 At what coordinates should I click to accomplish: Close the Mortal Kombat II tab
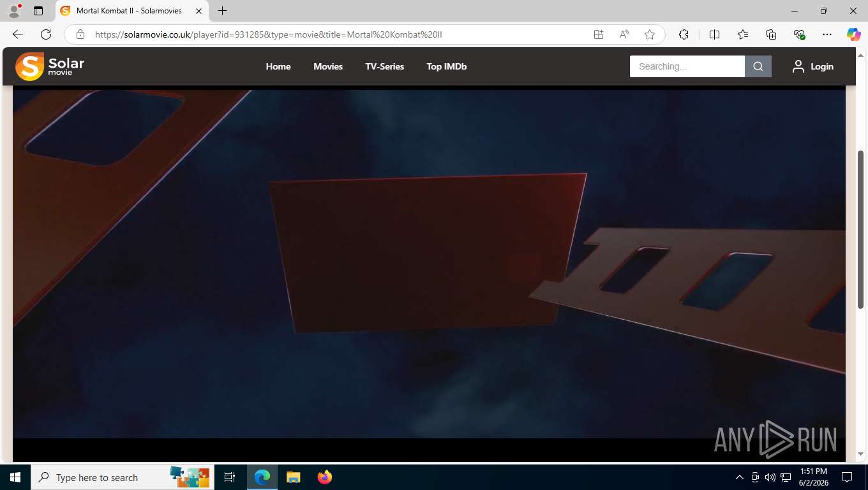[199, 11]
